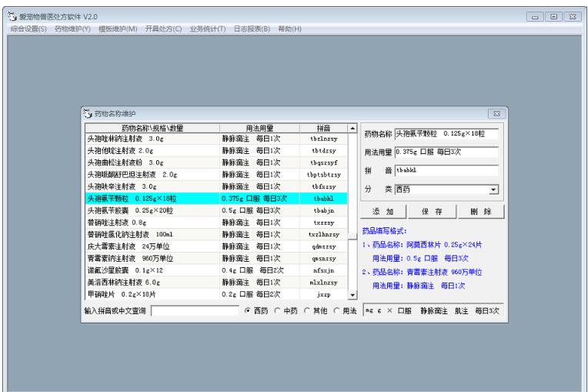The image size is (588, 392).
Task: Insert the 静脉滴注 usage shortcut
Action: (x=433, y=310)
